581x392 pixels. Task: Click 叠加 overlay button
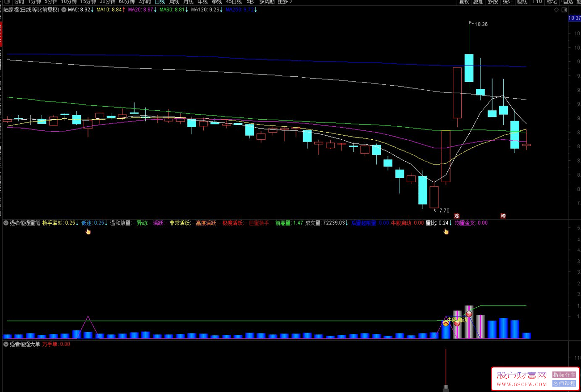pos(479,2)
